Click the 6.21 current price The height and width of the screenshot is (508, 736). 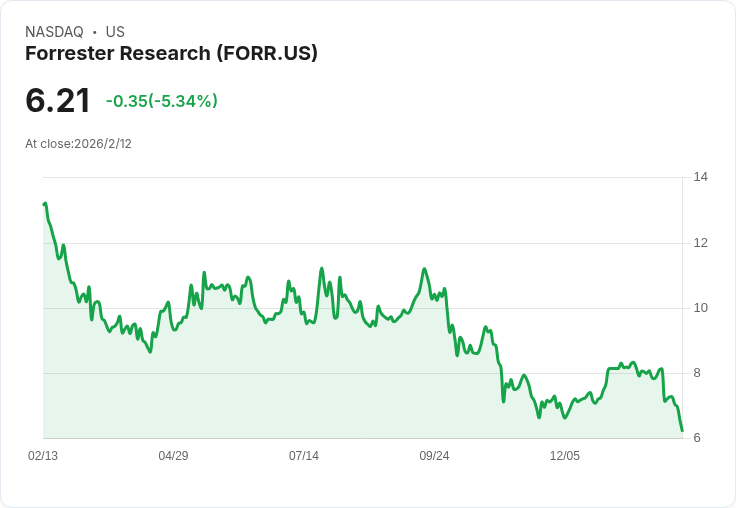58,100
